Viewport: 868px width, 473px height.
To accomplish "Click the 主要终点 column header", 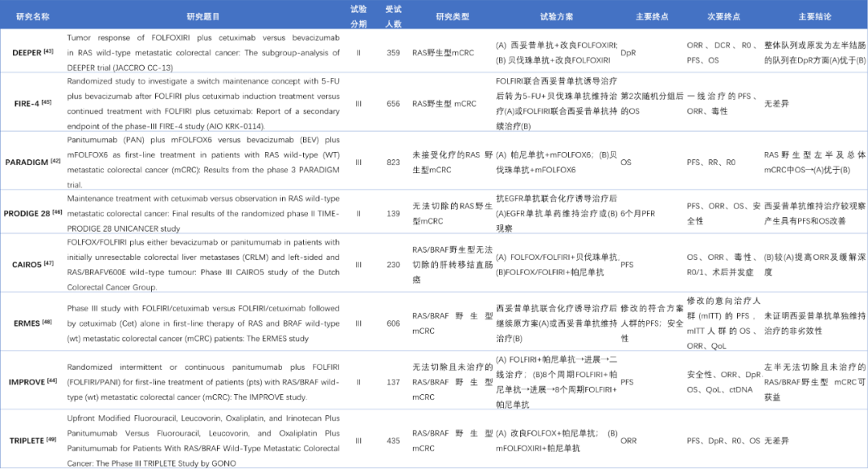I will point(652,16).
